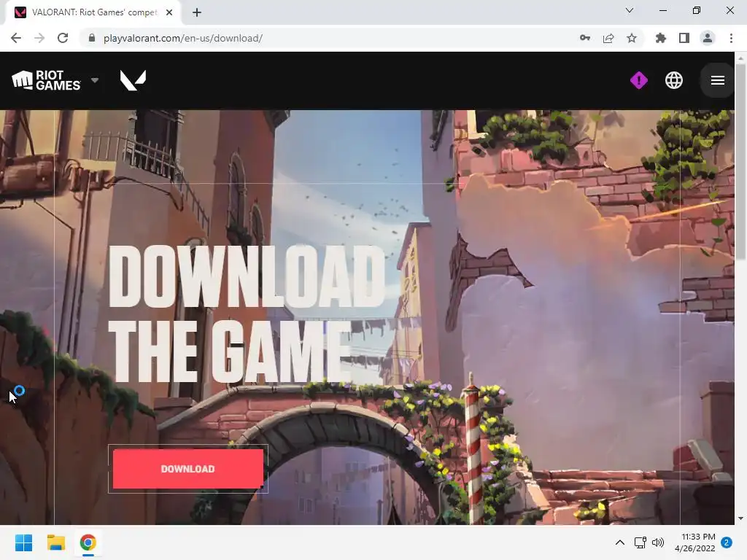Click the browser forward arrow
Screen dimensions: 747x560
(39, 38)
